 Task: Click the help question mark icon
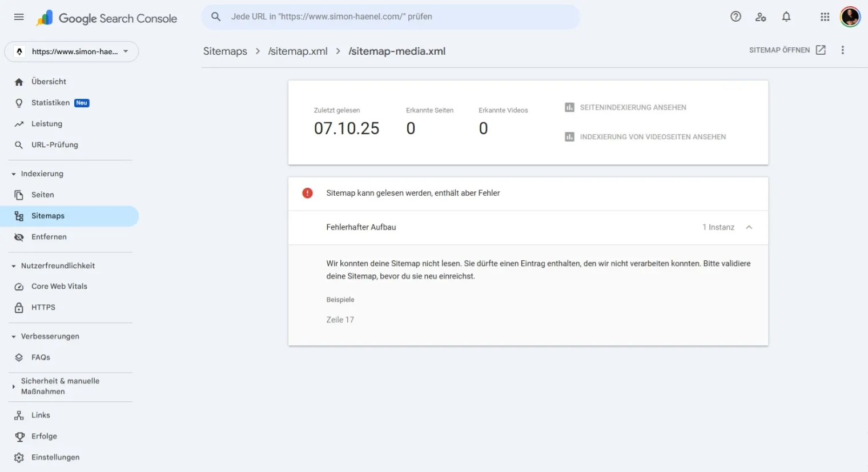736,17
